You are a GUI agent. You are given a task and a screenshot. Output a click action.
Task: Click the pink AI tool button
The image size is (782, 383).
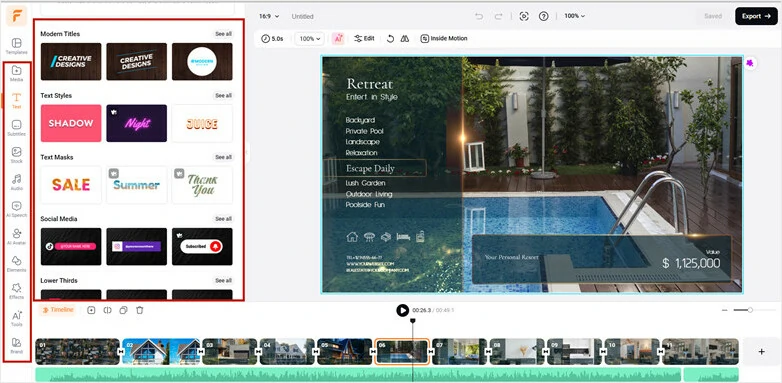click(x=338, y=38)
